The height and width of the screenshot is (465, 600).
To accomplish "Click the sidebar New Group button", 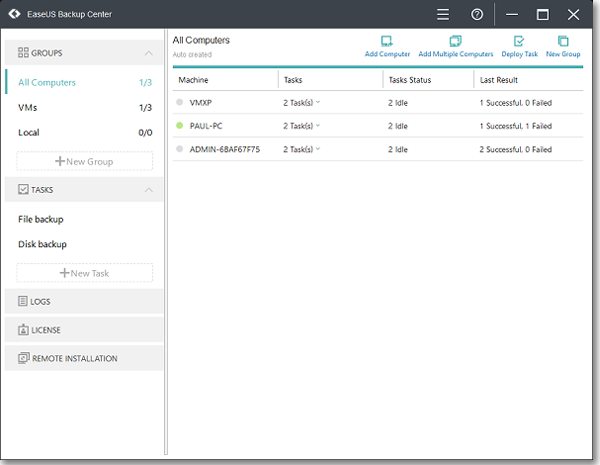I will coord(85,161).
